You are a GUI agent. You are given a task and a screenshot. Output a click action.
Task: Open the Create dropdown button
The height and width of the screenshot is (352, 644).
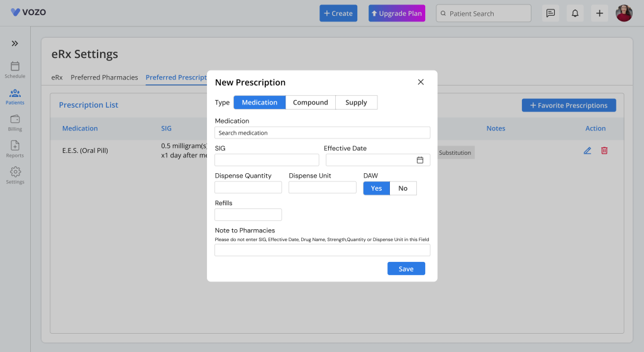(x=338, y=13)
